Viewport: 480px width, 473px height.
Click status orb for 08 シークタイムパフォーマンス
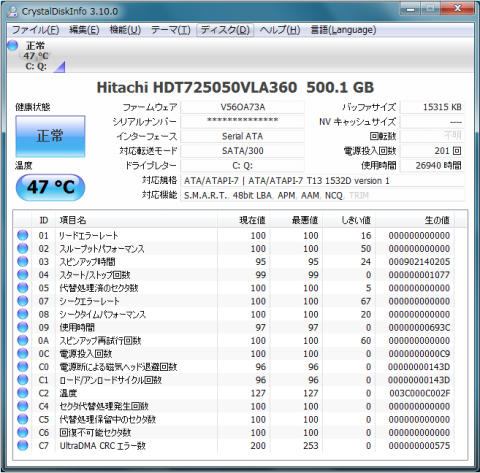click(x=23, y=314)
